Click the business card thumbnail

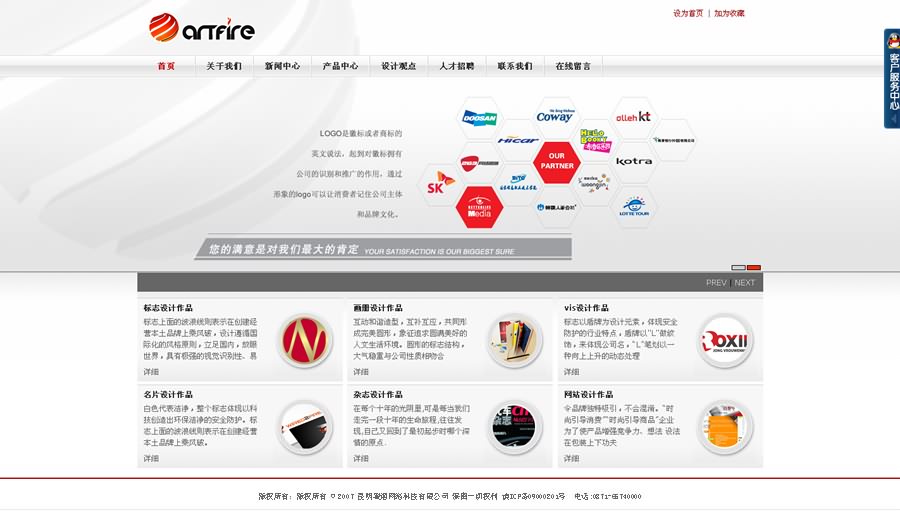(x=305, y=427)
